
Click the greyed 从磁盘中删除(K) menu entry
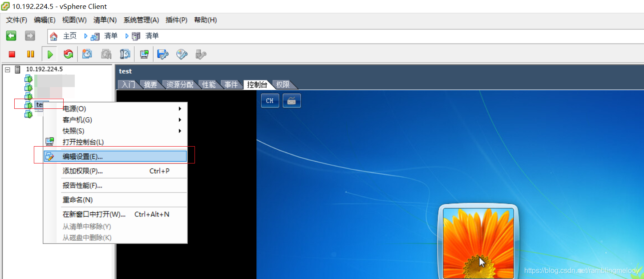(115, 238)
